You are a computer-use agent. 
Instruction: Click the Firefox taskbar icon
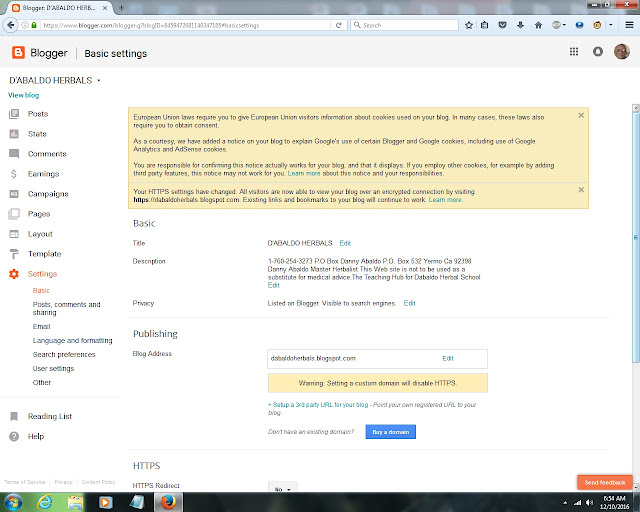(x=168, y=502)
